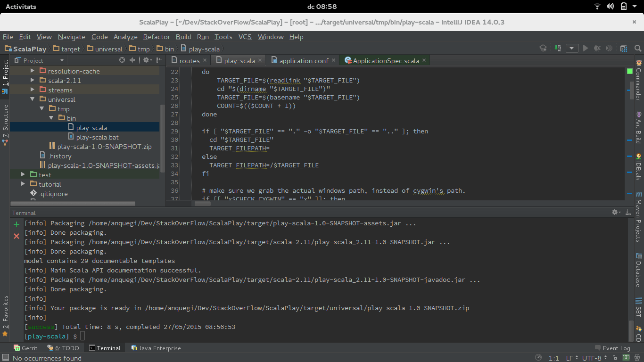This screenshot has height=362, width=644.
Task: Click the Run play button in toolbar
Action: [x=586, y=48]
